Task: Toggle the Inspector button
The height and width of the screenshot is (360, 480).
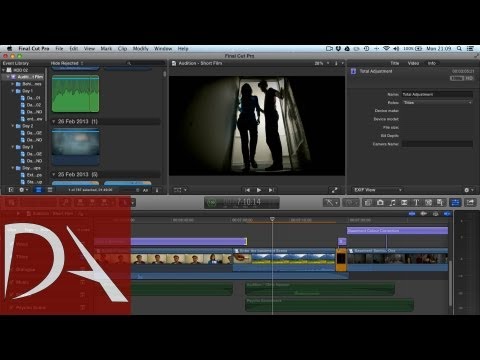Action: click(455, 202)
